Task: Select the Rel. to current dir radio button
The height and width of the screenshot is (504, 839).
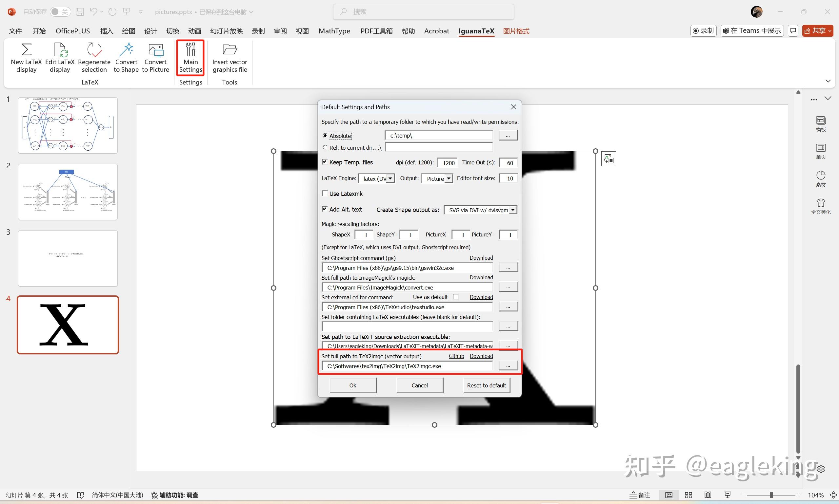Action: pyautogui.click(x=325, y=147)
